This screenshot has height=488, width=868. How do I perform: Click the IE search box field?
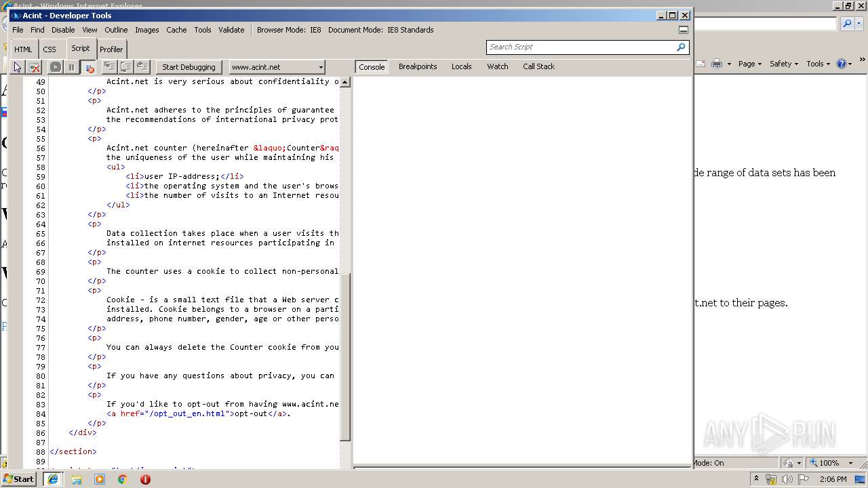[766, 24]
